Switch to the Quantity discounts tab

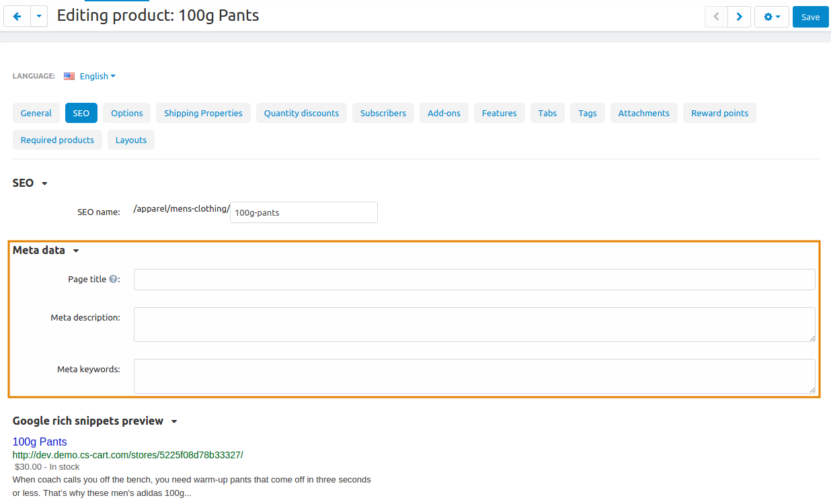(301, 113)
